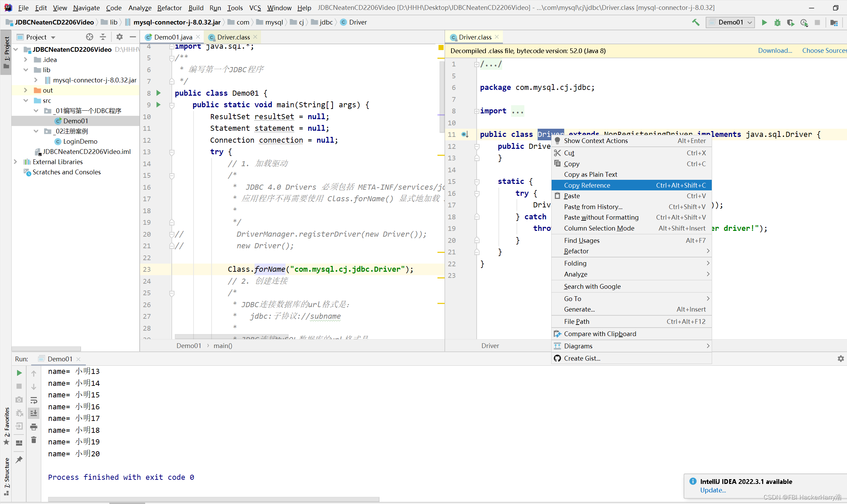Click the Choose Sources link
Screen dimensions: 847x504
[824, 50]
